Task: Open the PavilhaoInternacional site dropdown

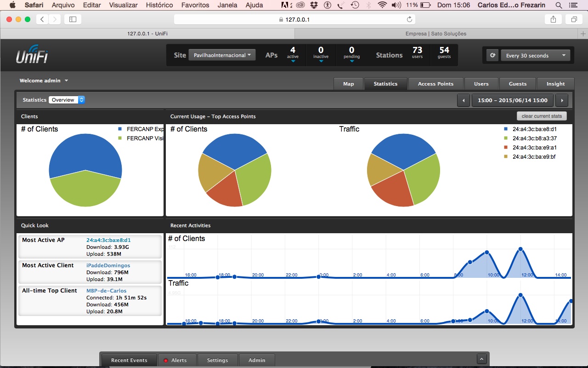Action: 222,55
